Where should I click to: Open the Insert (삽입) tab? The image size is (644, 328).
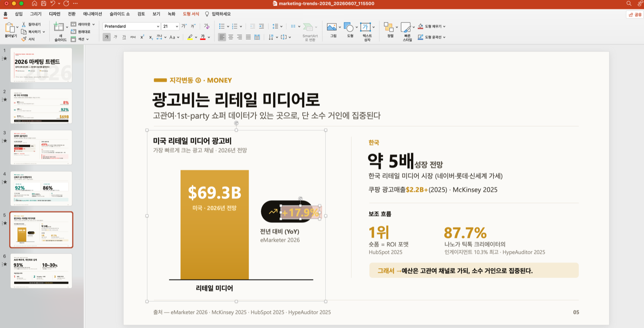(x=19, y=14)
